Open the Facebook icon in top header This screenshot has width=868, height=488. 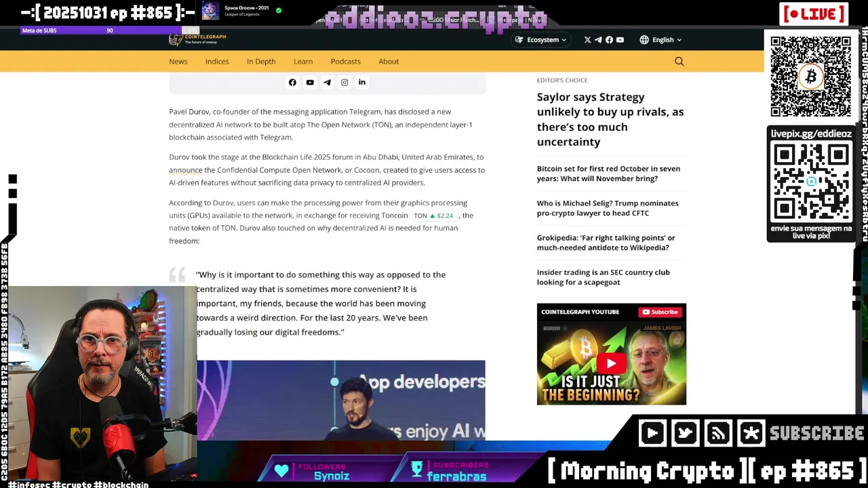(609, 40)
